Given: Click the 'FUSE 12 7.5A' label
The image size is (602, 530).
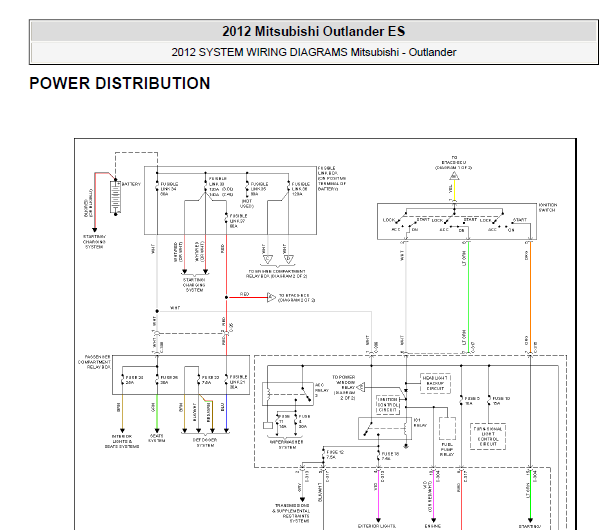Looking at the screenshot, I should pyautogui.click(x=334, y=455).
